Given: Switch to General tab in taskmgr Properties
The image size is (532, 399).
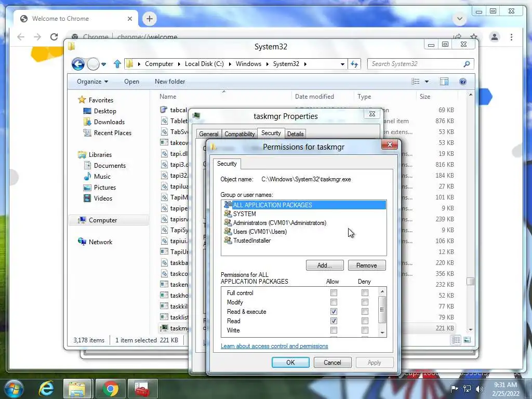Looking at the screenshot, I should [x=209, y=134].
